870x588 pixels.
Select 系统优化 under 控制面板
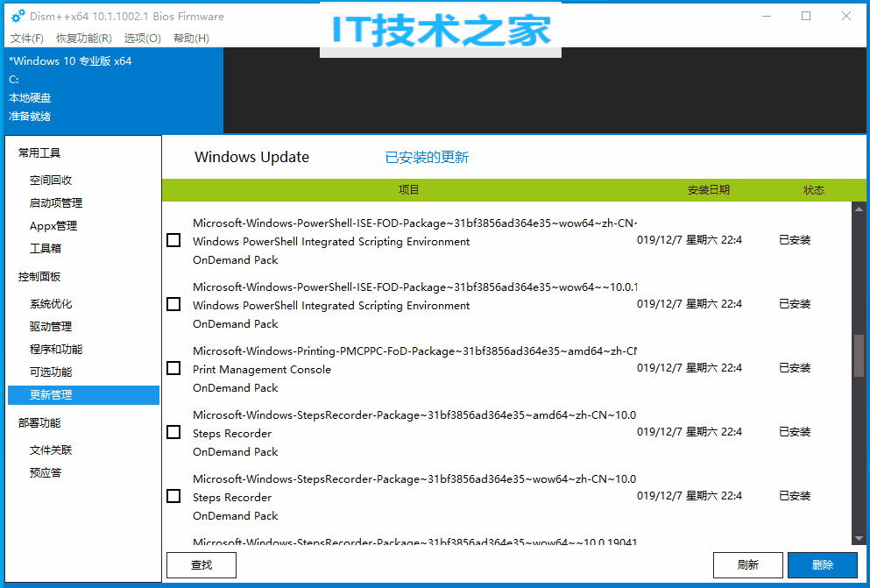pyautogui.click(x=51, y=303)
